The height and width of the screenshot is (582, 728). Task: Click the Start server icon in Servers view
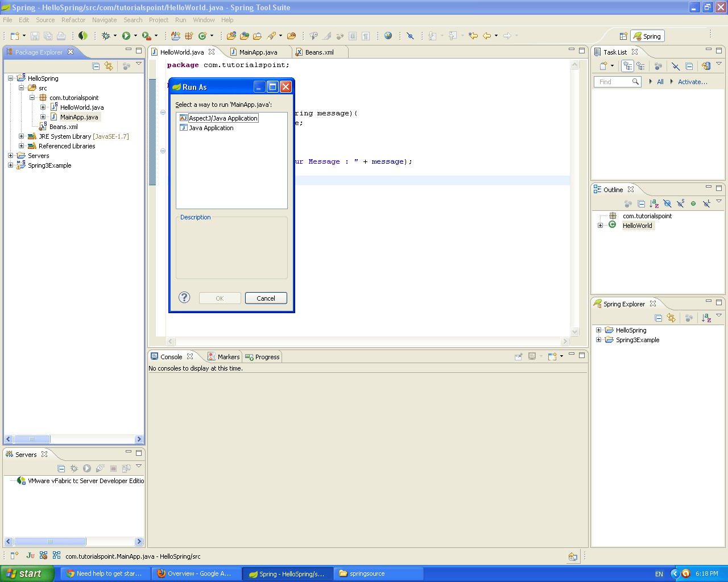[87, 468]
